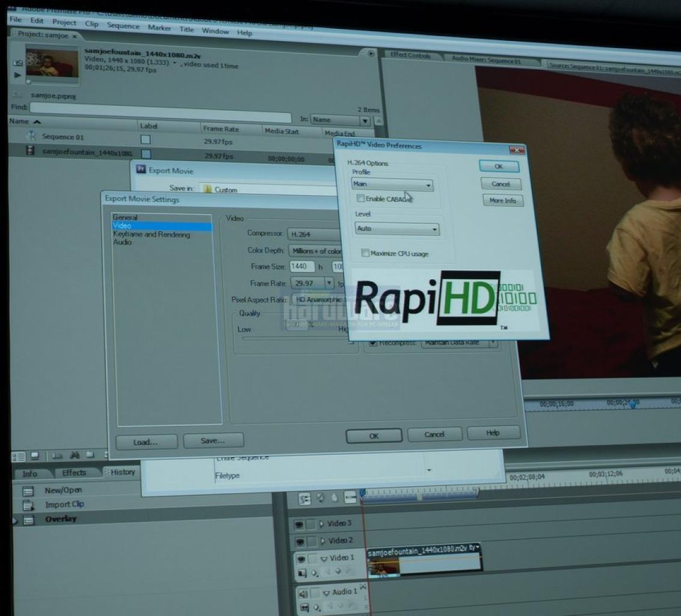Click OK in RapiHD Video Preferences
The width and height of the screenshot is (681, 616).
[x=499, y=167]
